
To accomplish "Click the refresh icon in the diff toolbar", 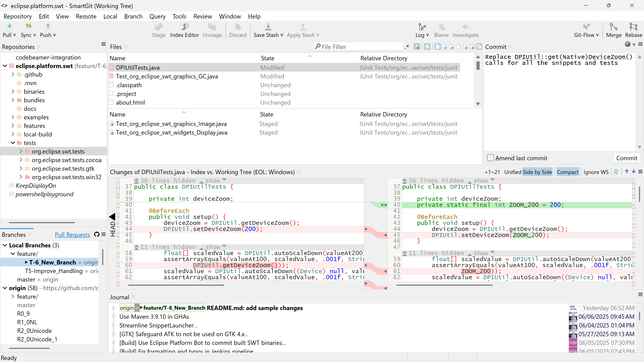I will (x=616, y=172).
